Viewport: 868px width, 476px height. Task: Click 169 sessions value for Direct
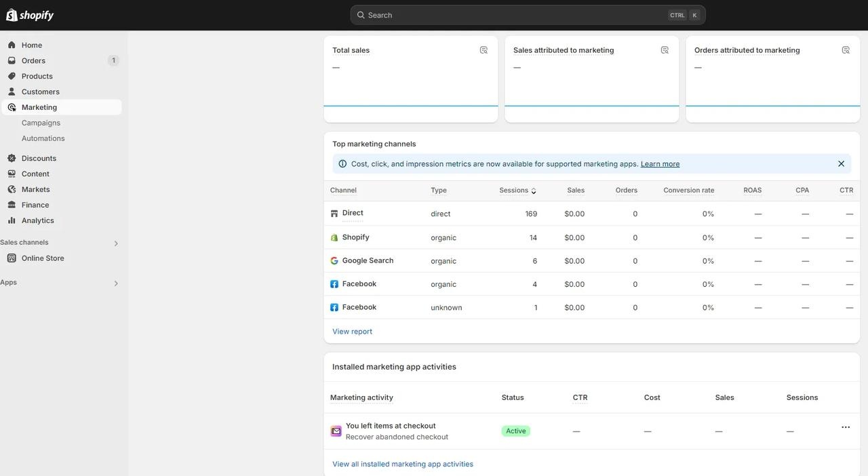(x=531, y=214)
